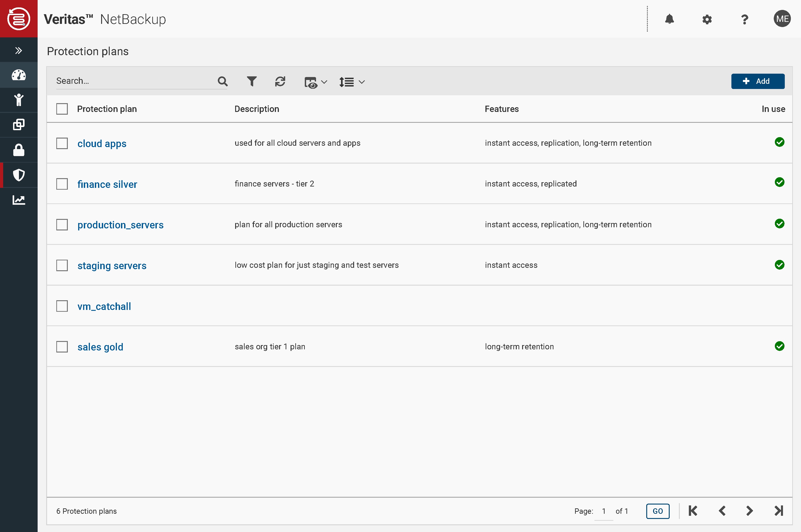Sort by Protection plan column header
The height and width of the screenshot is (532, 801).
tap(107, 109)
